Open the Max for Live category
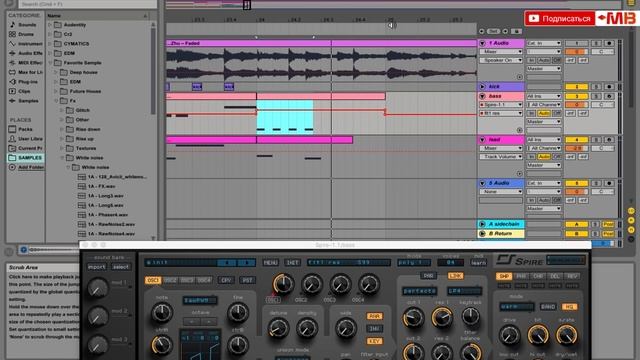 (25, 72)
